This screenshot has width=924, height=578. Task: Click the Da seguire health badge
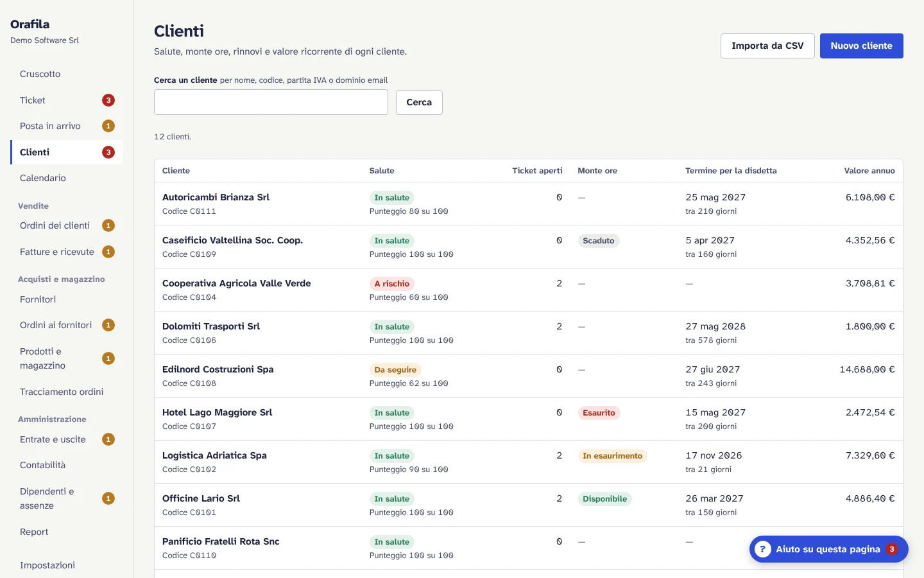point(395,370)
